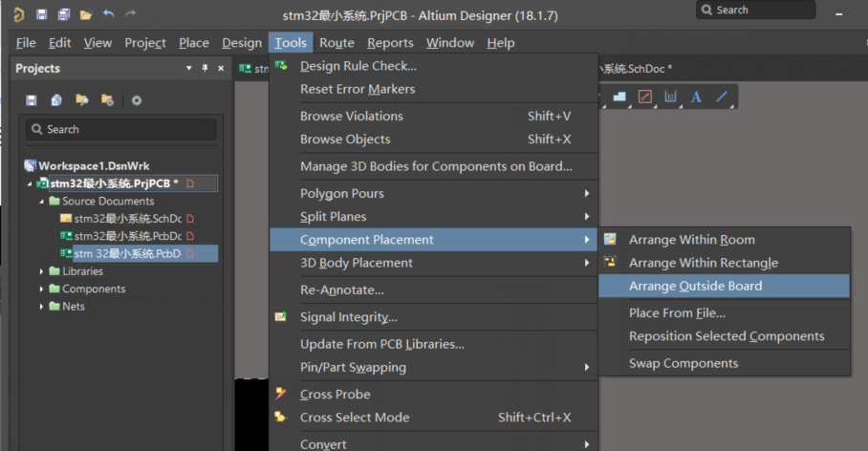Open the File menu
The image size is (868, 451).
pyautogui.click(x=26, y=43)
